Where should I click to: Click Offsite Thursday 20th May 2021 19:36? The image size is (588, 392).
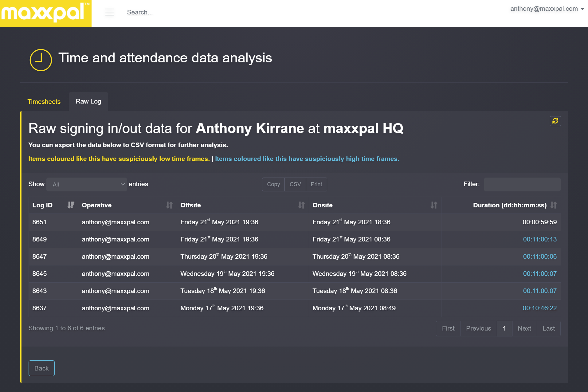(224, 256)
